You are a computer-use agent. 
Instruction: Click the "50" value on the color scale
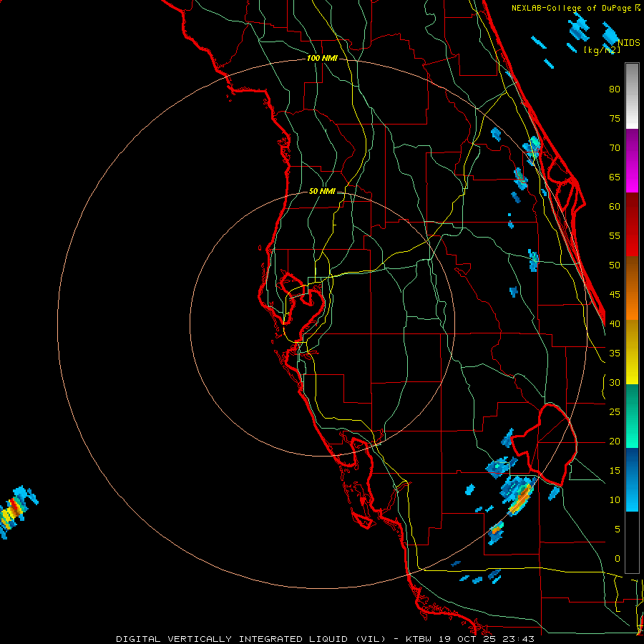[x=615, y=265]
